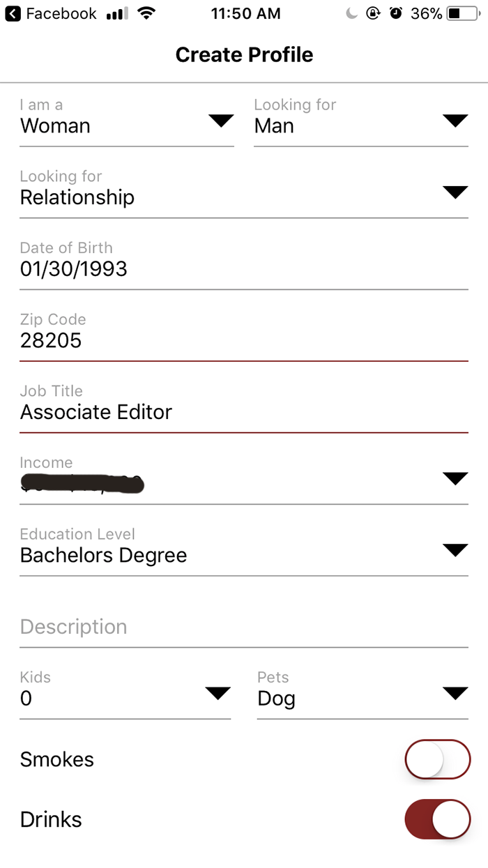Image resolution: width=488 pixels, height=868 pixels.
Task: Tap the Description text field
Action: coord(243,627)
